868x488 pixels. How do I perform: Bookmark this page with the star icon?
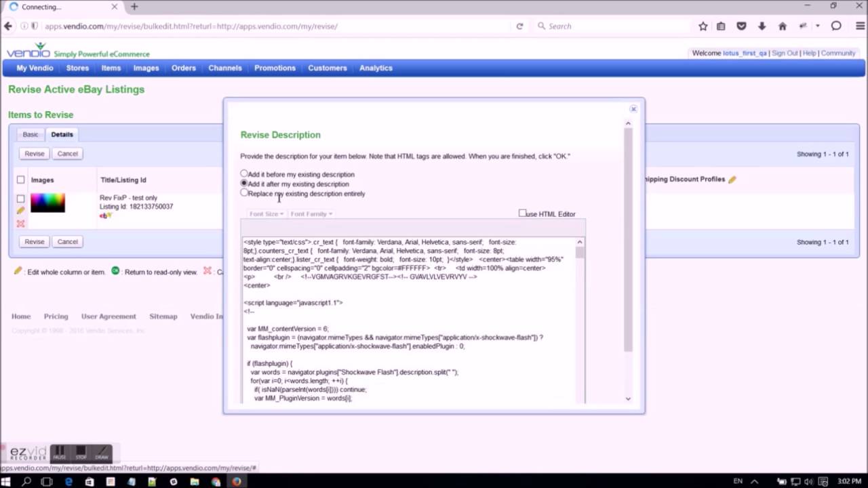703,26
